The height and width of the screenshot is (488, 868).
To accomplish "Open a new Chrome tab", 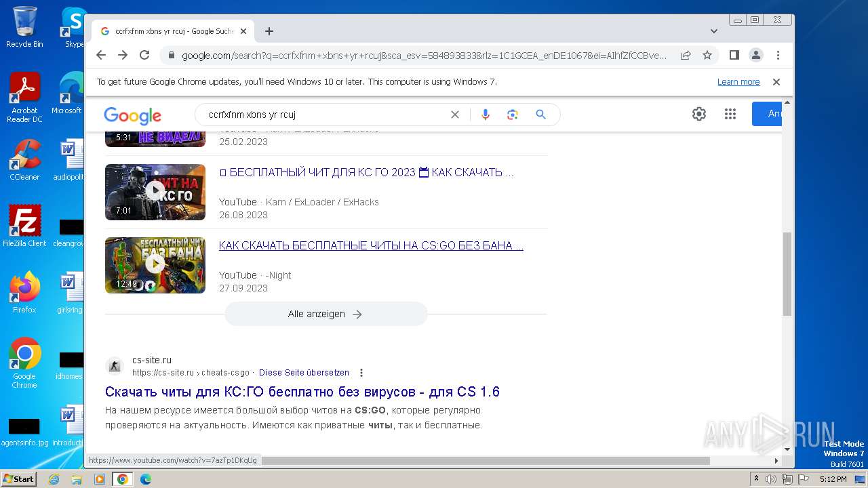I will 269,31.
